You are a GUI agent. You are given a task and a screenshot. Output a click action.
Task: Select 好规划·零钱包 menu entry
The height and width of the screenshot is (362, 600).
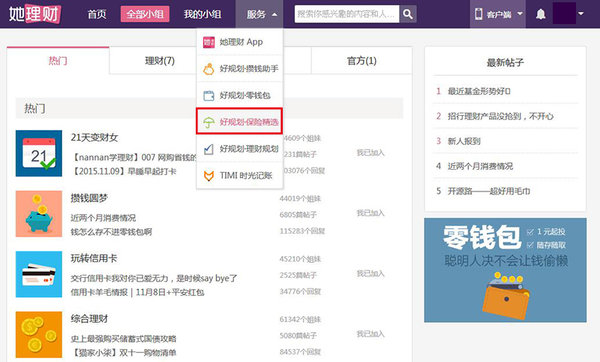click(x=240, y=95)
